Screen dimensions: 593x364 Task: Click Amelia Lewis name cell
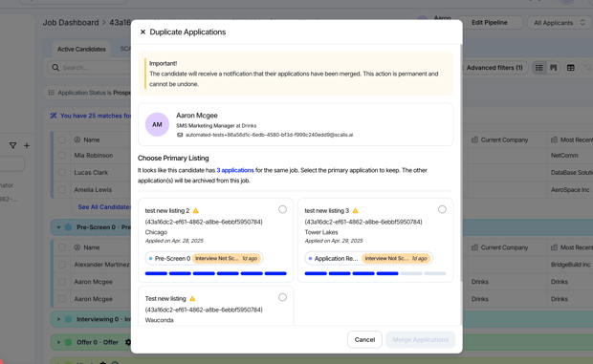pos(93,189)
